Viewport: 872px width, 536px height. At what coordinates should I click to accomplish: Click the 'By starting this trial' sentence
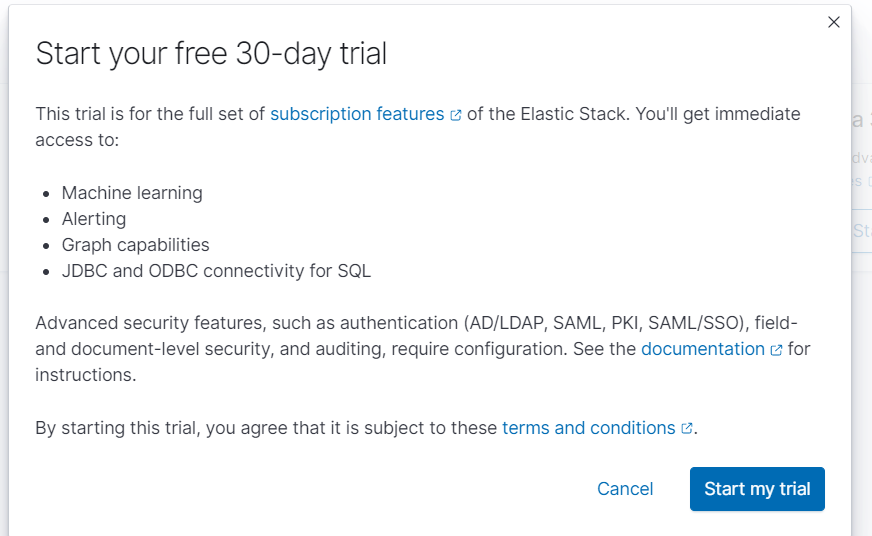(x=266, y=428)
